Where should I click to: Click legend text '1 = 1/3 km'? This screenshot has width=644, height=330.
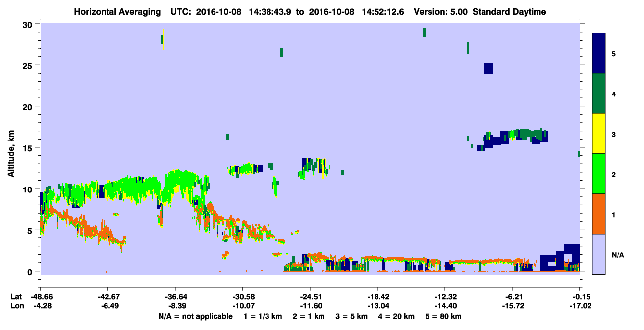point(262,316)
